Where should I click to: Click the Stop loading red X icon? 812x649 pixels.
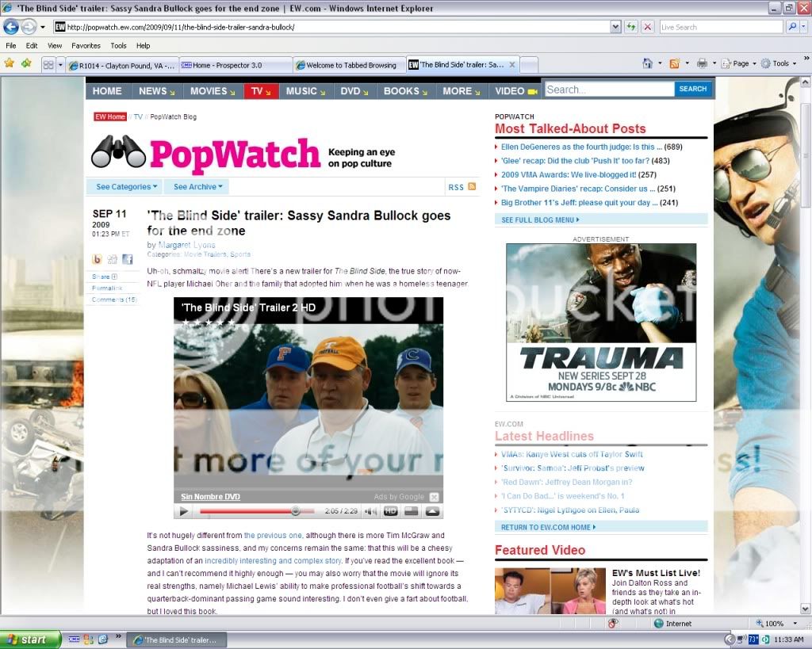click(648, 27)
